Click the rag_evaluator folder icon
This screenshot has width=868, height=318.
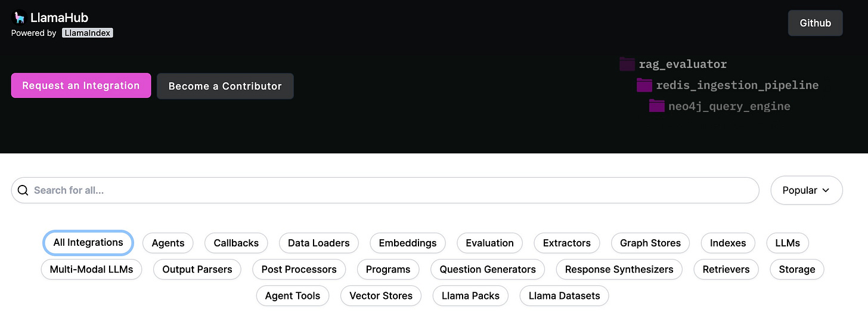[627, 64]
